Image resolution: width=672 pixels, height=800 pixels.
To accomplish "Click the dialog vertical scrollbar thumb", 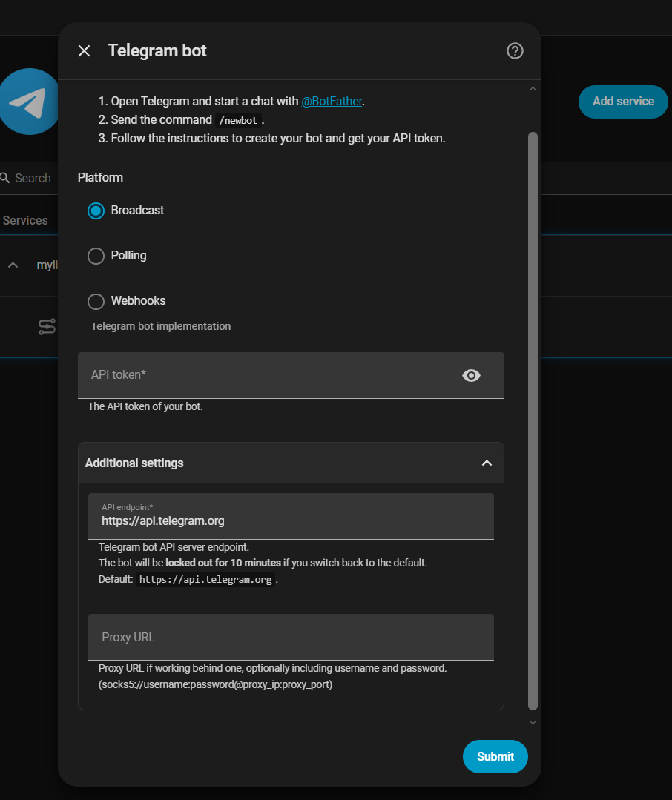I will point(533,421).
